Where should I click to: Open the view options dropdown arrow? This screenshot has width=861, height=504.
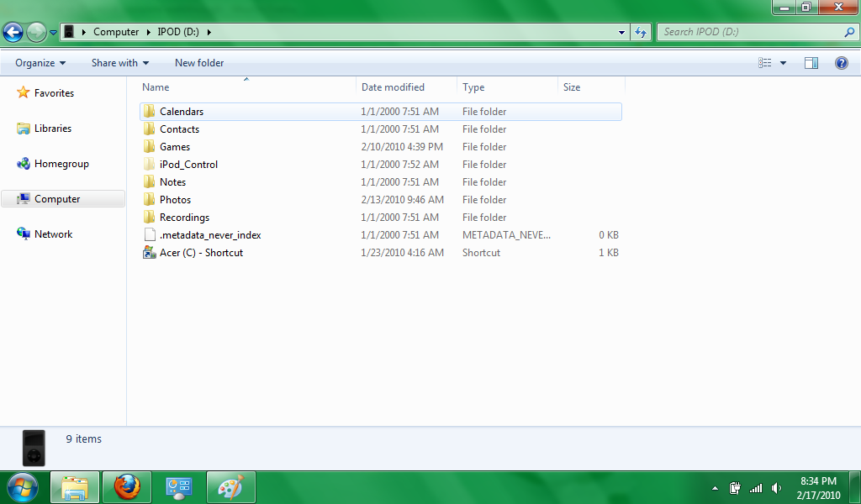783,63
